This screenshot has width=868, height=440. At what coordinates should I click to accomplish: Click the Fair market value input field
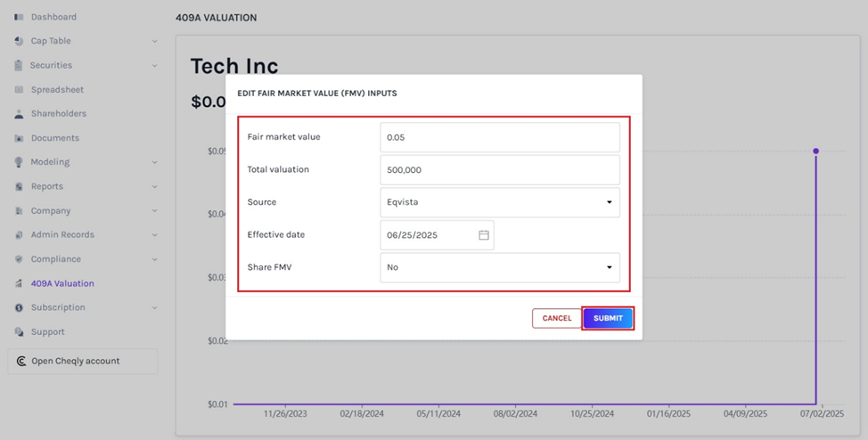(x=499, y=137)
